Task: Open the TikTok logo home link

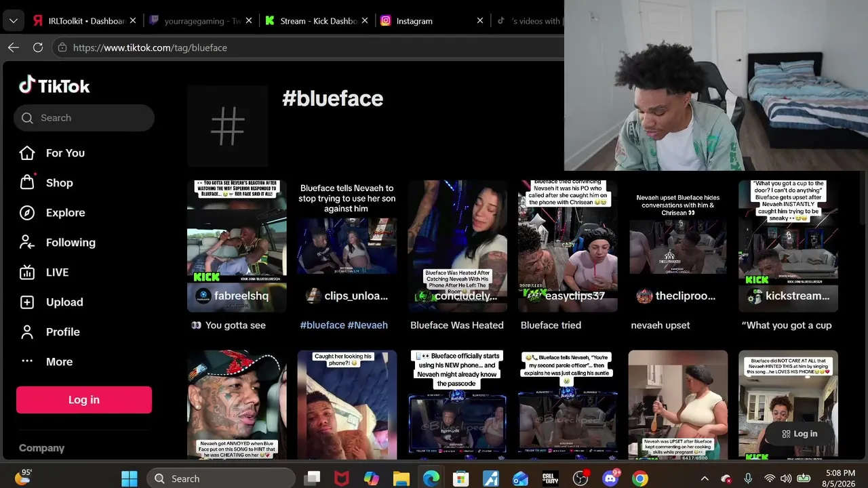Action: click(54, 85)
